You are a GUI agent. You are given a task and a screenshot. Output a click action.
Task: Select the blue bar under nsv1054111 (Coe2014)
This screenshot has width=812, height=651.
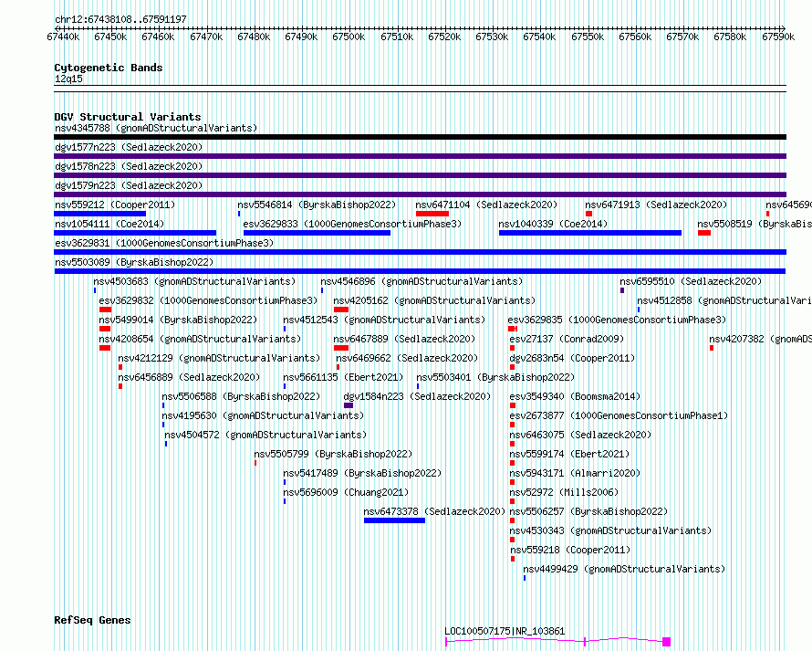tap(135, 233)
